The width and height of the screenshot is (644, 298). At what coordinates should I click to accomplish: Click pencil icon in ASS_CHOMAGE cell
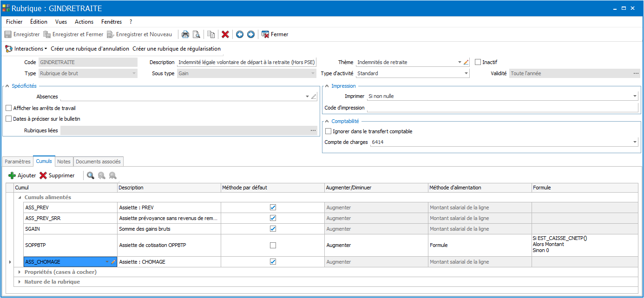pos(113,262)
